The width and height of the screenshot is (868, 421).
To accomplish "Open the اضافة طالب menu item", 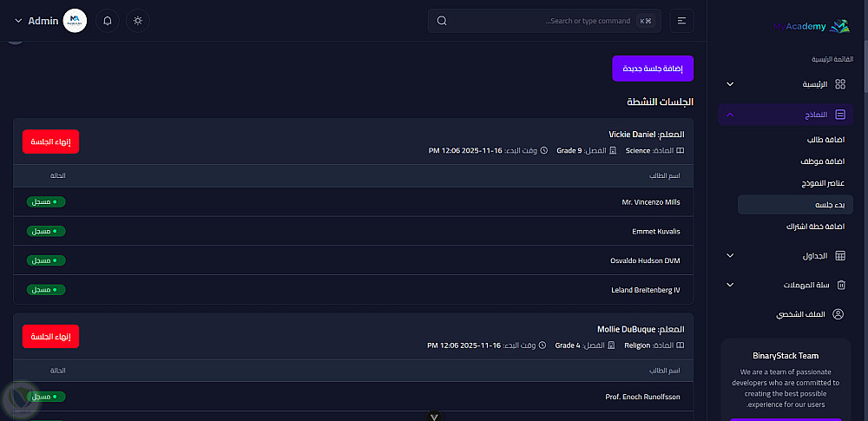I will click(x=825, y=139).
